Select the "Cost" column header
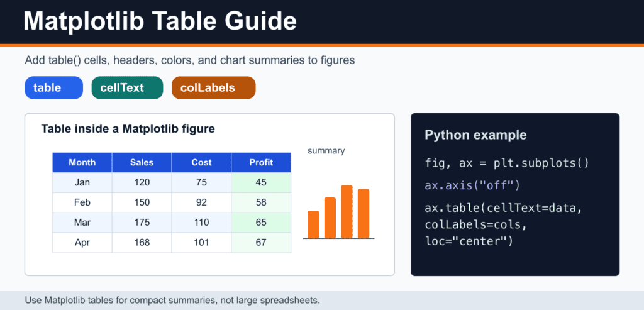 202,163
